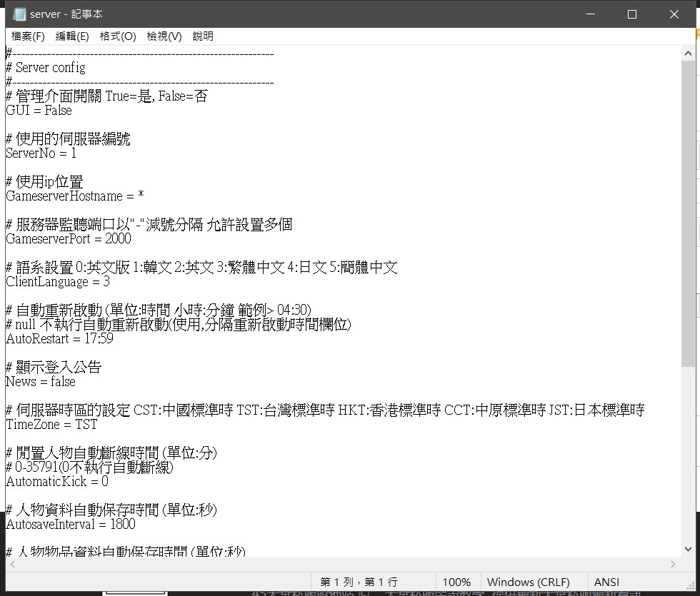Click the '# 語系設置' comment line
Viewport: 700px width, 596px height.
pyautogui.click(x=201, y=267)
